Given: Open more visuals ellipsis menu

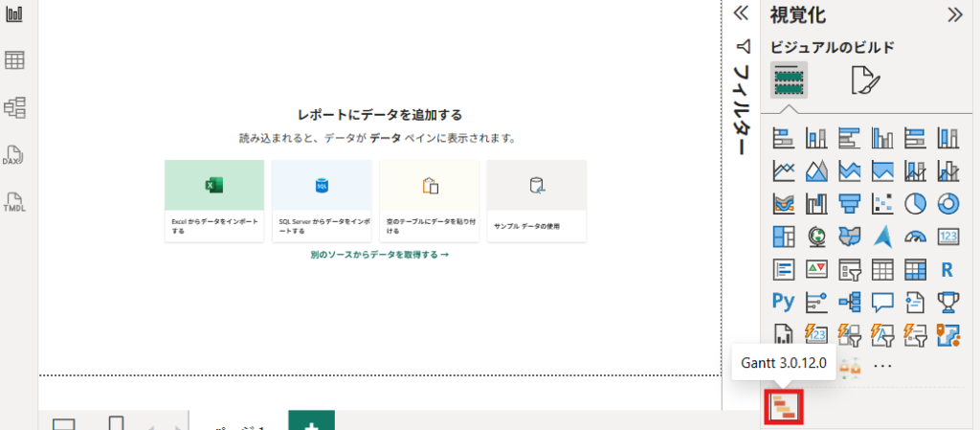Looking at the screenshot, I should coord(882,366).
